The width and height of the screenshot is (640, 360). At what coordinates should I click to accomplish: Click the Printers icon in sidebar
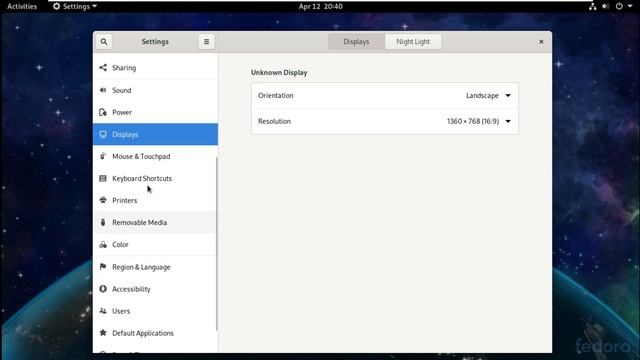(103, 200)
